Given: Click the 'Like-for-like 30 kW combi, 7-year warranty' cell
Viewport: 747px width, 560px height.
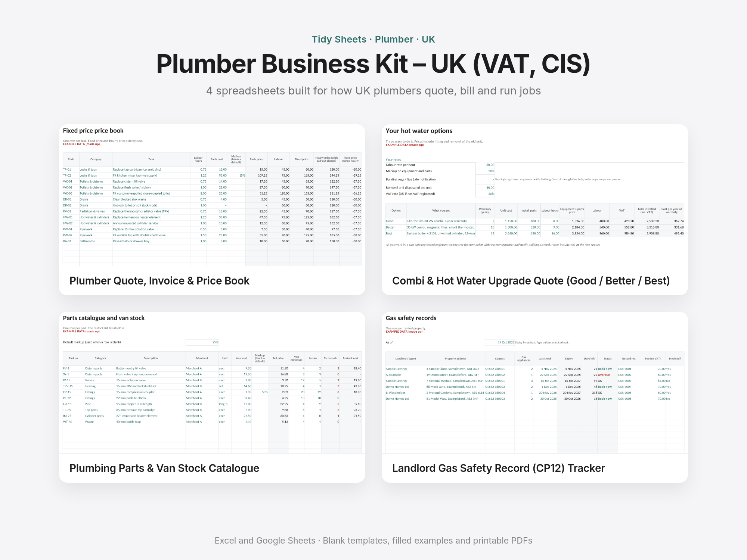Looking at the screenshot, I should point(441,221).
